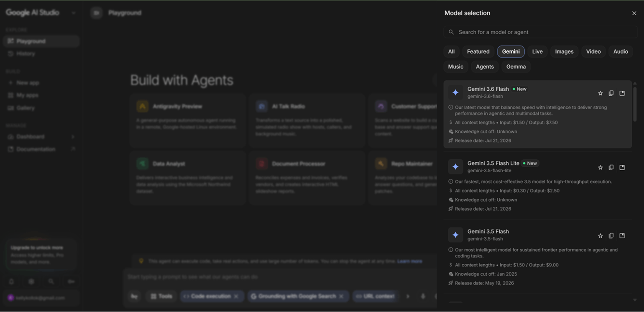Close the Model selection panel
Screen dimensions: 644x312
[x=634, y=13]
